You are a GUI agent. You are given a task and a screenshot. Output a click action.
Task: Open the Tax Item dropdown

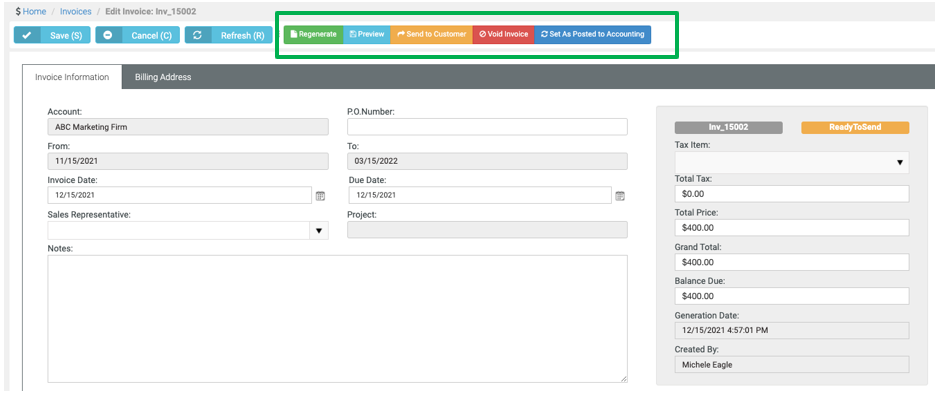point(899,162)
